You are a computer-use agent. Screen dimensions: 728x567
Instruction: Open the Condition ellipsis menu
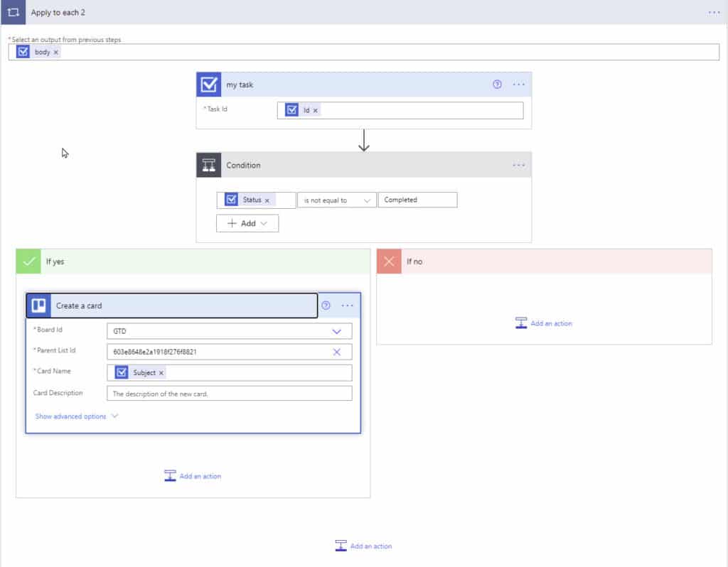pyautogui.click(x=518, y=165)
